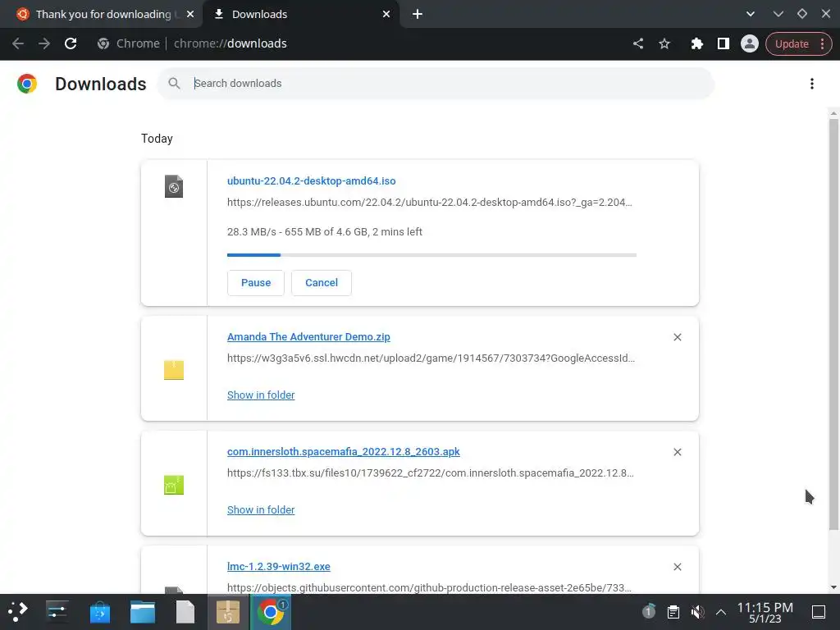This screenshot has height=630, width=840.
Task: Open the extensions puzzle icon
Action: click(x=696, y=43)
